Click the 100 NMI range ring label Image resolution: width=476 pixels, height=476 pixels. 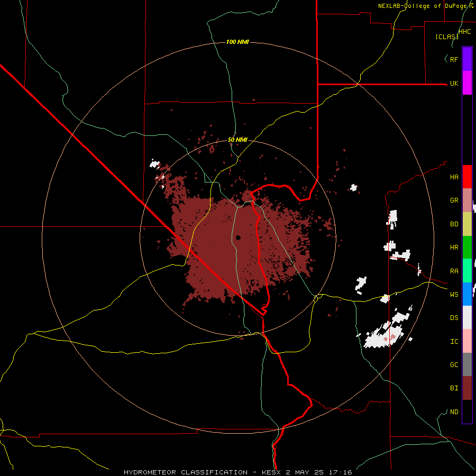tap(237, 42)
